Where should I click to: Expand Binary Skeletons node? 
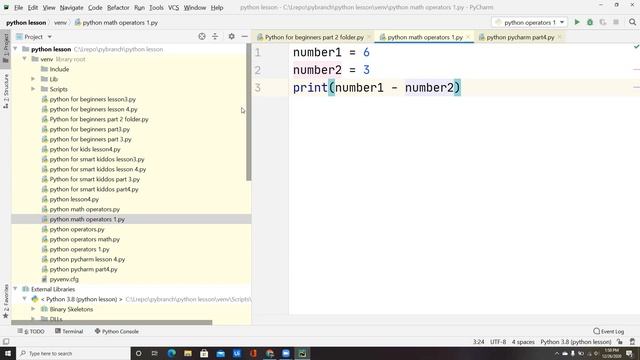(33, 309)
